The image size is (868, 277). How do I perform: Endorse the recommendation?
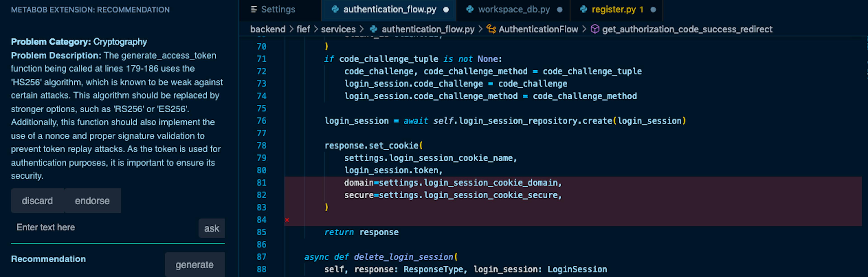(92, 201)
